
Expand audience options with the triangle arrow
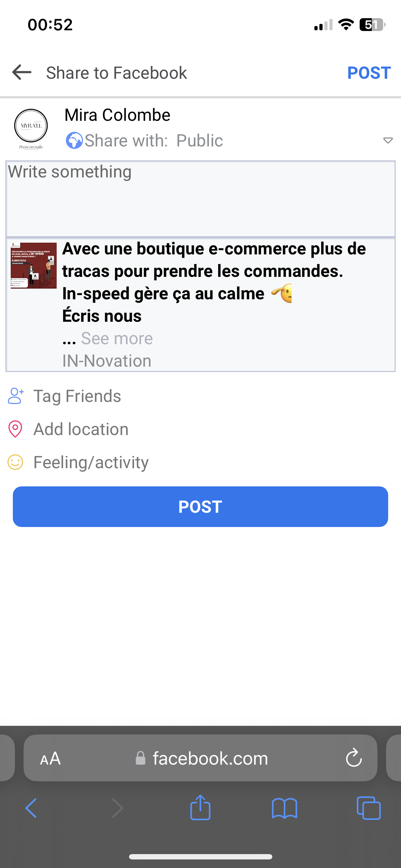(388, 140)
